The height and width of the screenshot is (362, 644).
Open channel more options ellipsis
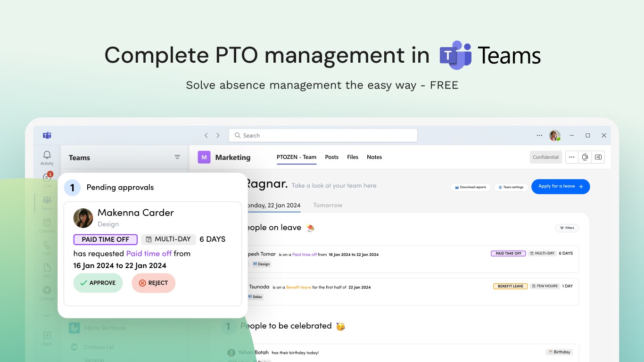[x=571, y=157]
